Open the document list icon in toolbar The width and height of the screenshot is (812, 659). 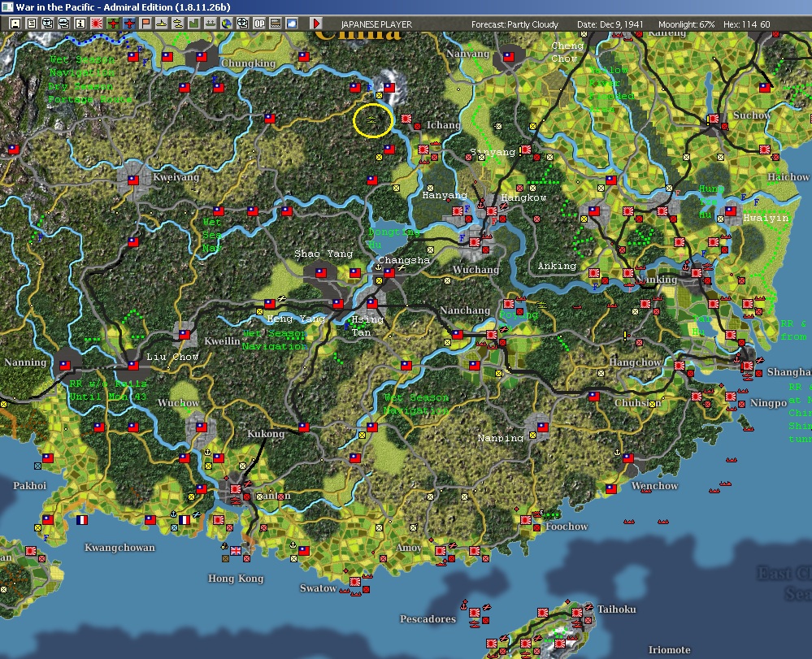point(32,24)
